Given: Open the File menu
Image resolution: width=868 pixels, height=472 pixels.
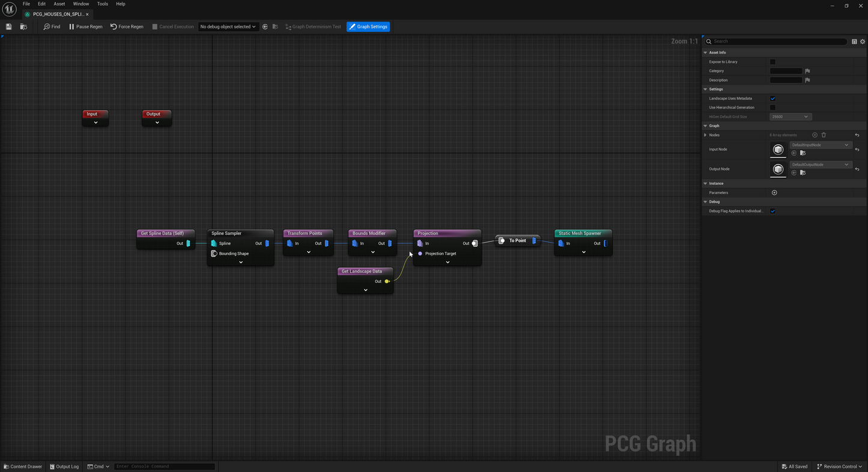Looking at the screenshot, I should click(x=26, y=4).
